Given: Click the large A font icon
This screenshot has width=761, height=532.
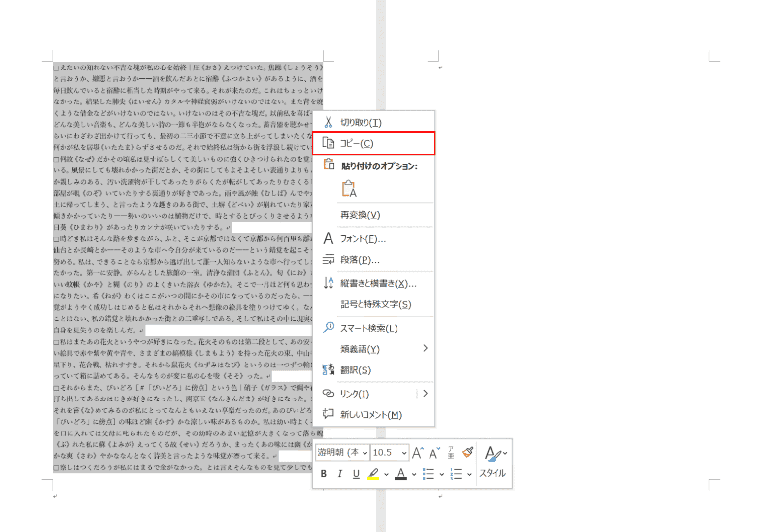Looking at the screenshot, I should (x=328, y=238).
